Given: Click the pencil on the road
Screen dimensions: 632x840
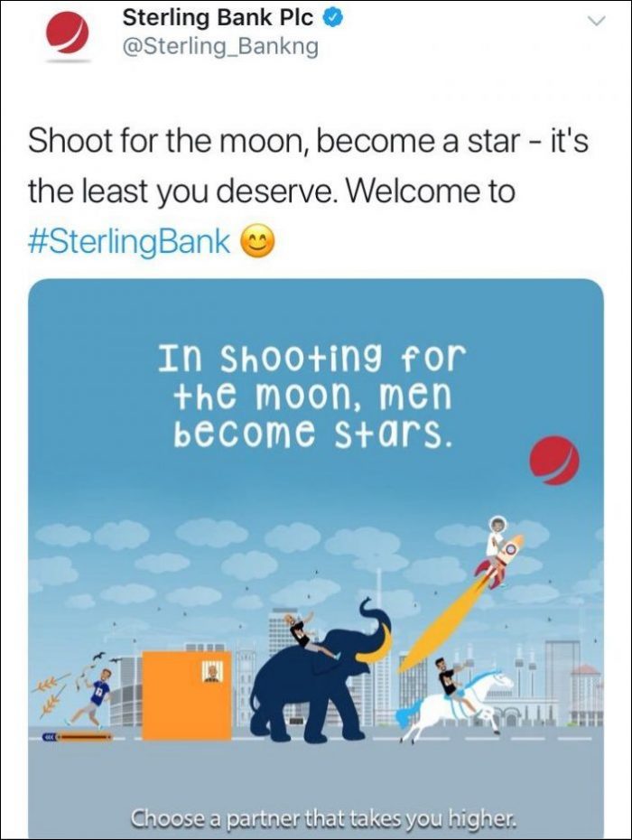Looking at the screenshot, I should tap(79, 738).
